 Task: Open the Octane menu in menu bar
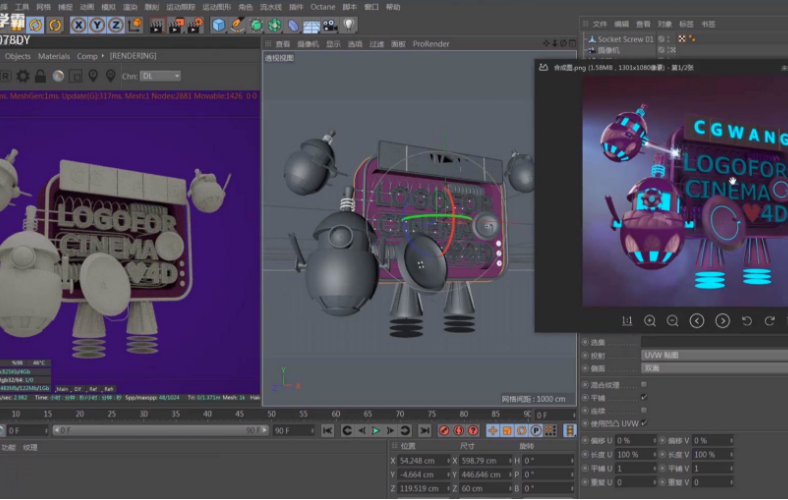tap(322, 6)
